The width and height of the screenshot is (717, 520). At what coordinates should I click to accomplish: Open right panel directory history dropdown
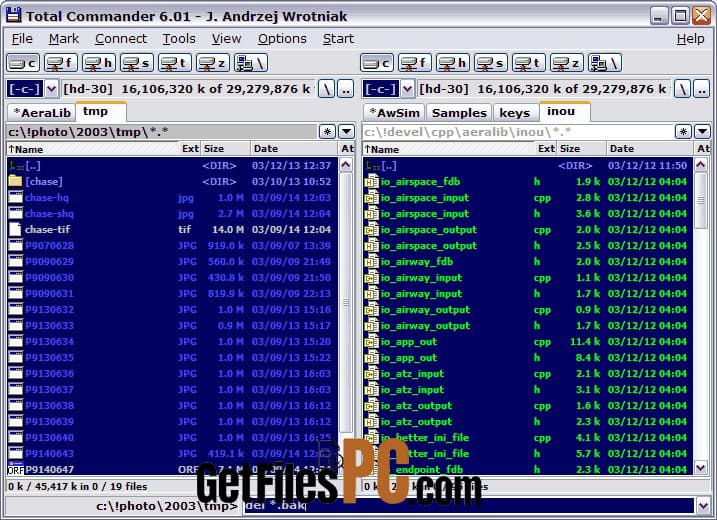click(x=702, y=132)
